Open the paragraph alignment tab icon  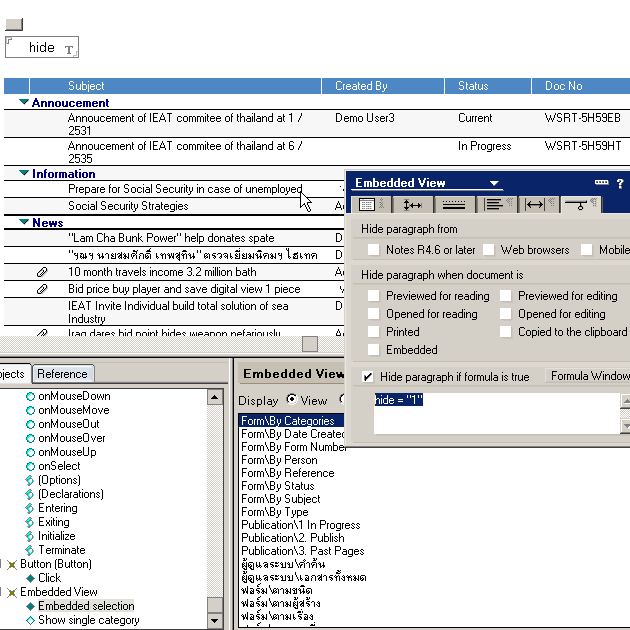497,205
